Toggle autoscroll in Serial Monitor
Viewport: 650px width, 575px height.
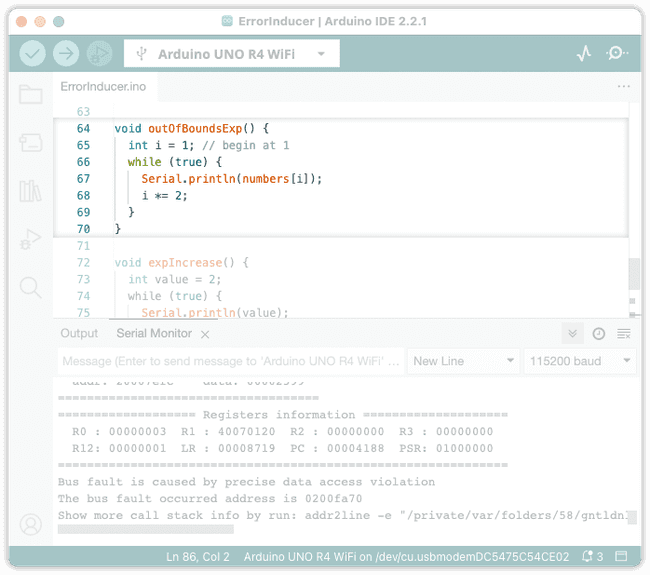coord(573,334)
